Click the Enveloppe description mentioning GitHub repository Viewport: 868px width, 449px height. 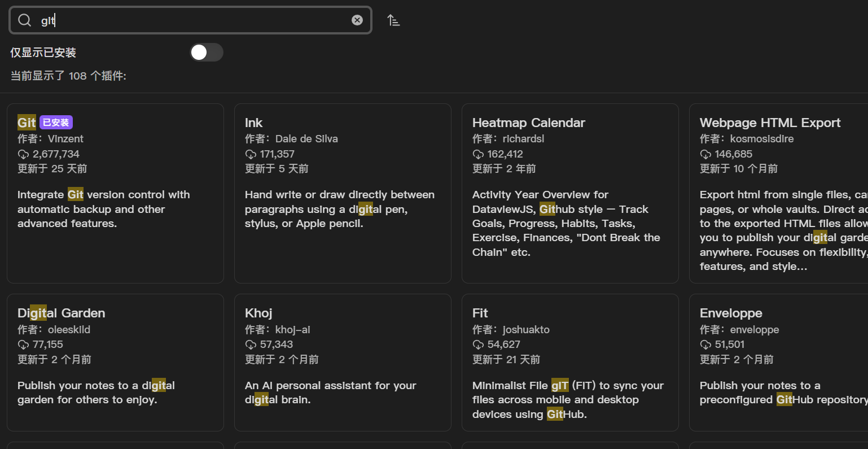tap(784, 393)
